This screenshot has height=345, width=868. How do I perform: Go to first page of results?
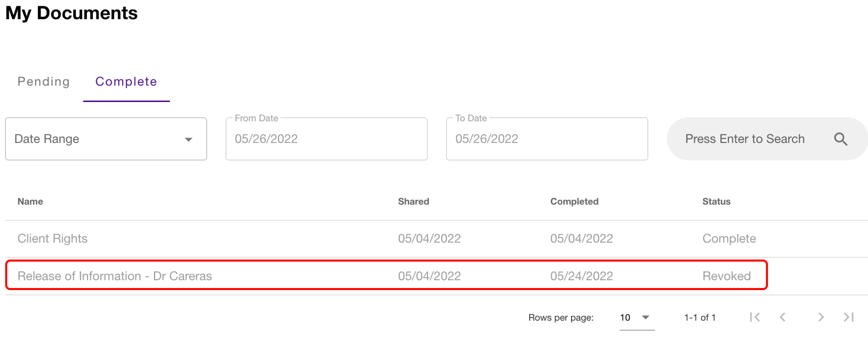coord(755,317)
